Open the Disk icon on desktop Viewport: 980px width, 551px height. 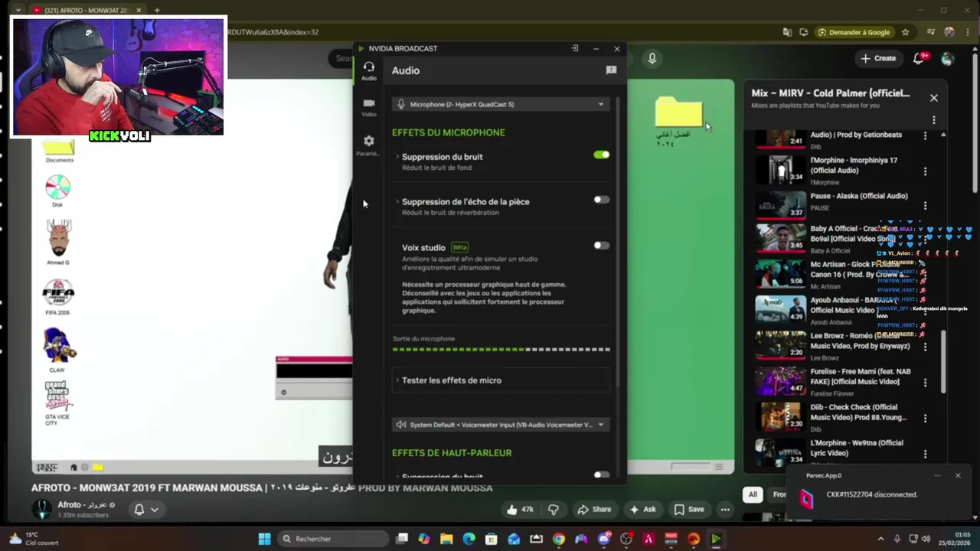tap(57, 191)
